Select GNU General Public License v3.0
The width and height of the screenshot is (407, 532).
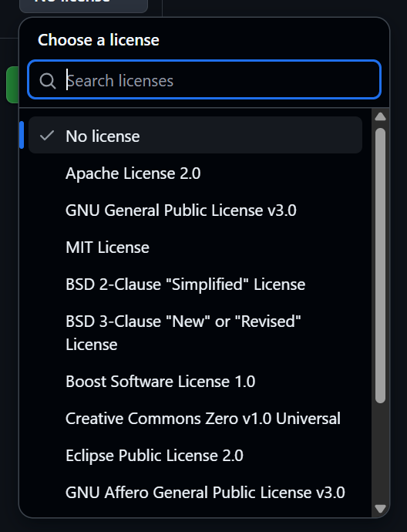pos(195,210)
